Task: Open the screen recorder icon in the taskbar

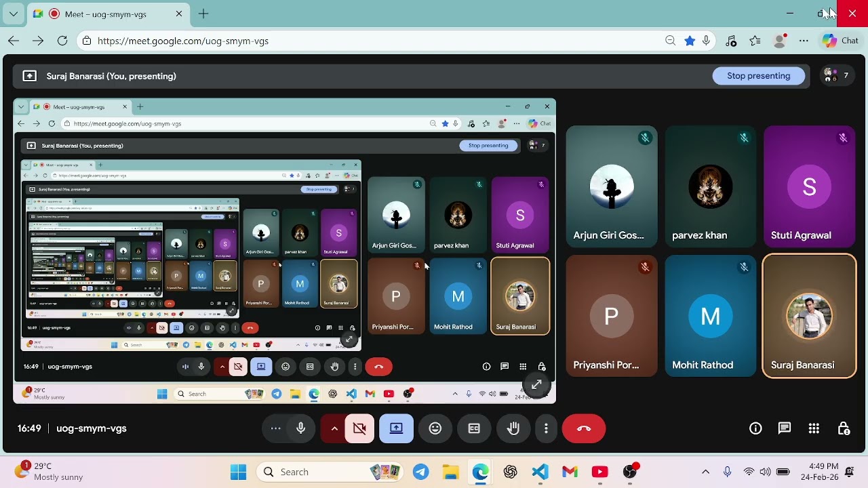Action: [x=630, y=472]
